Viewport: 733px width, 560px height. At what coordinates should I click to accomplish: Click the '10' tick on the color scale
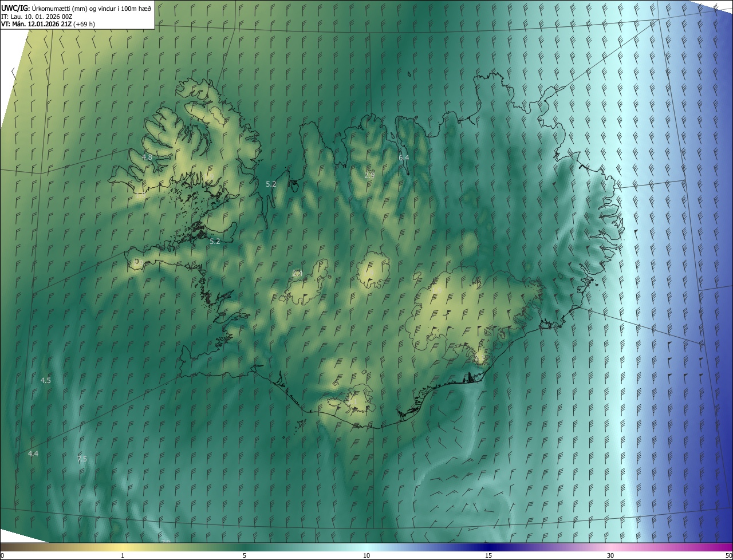click(x=366, y=555)
